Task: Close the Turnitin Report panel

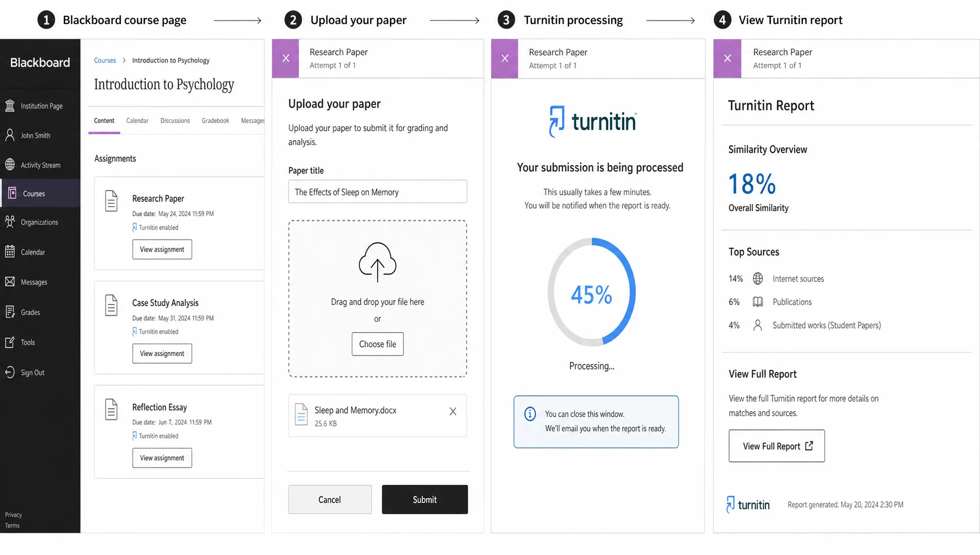Action: [727, 58]
